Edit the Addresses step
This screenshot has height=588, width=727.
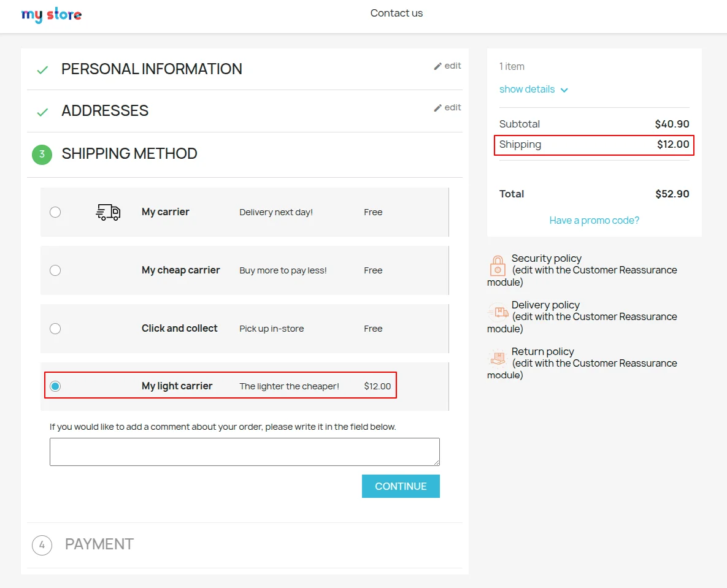[x=447, y=108]
